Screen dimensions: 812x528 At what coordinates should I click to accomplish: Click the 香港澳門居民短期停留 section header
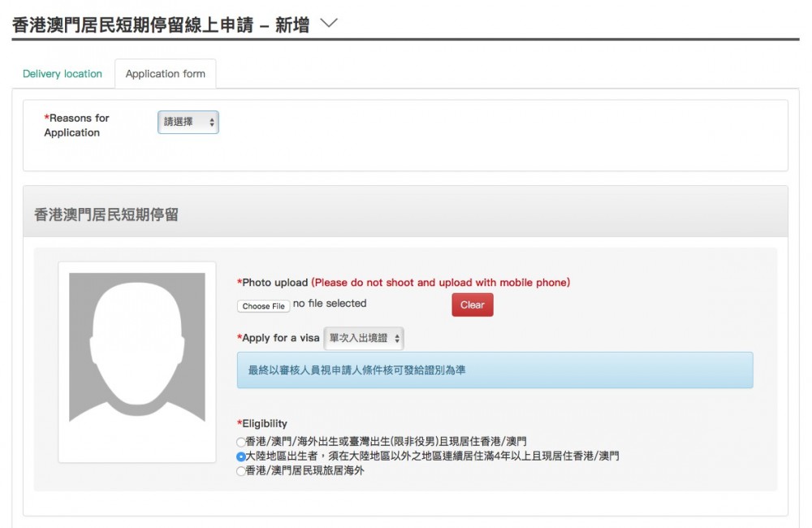(106, 215)
